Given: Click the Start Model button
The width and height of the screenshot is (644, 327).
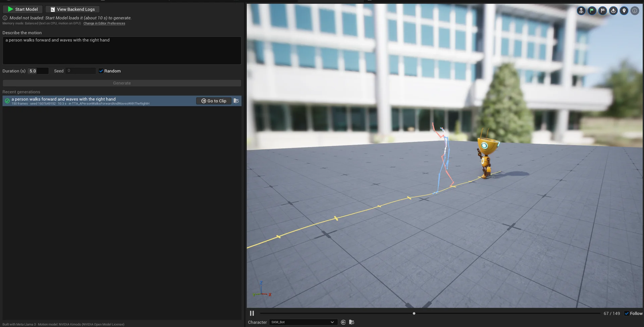Looking at the screenshot, I should 23,9.
